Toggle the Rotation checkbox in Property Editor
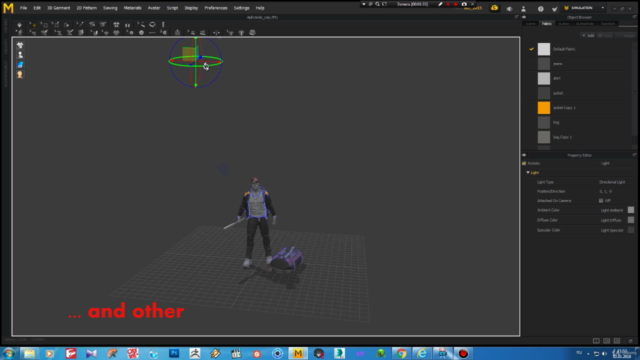The image size is (640, 360). pos(524,163)
